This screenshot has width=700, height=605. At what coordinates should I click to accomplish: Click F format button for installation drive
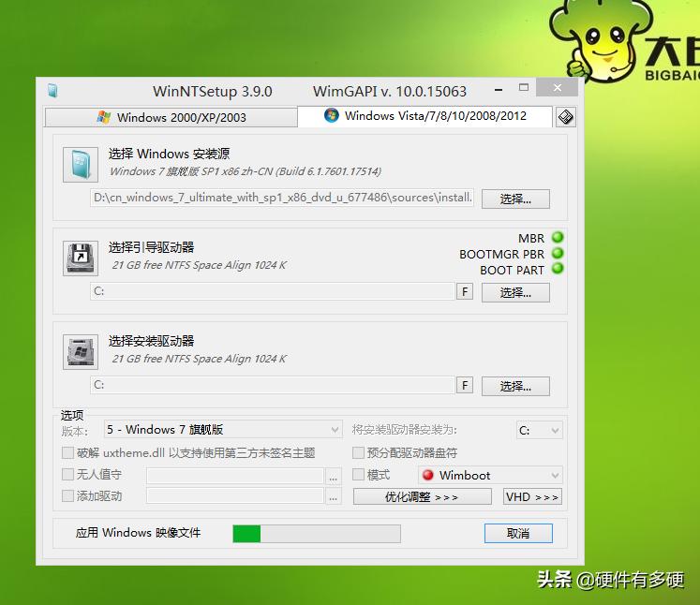[465, 386]
